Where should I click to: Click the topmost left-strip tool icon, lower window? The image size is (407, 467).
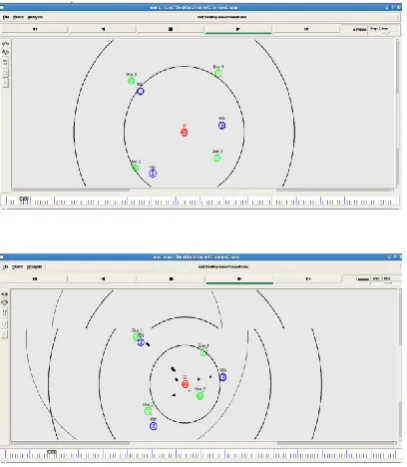[5, 294]
